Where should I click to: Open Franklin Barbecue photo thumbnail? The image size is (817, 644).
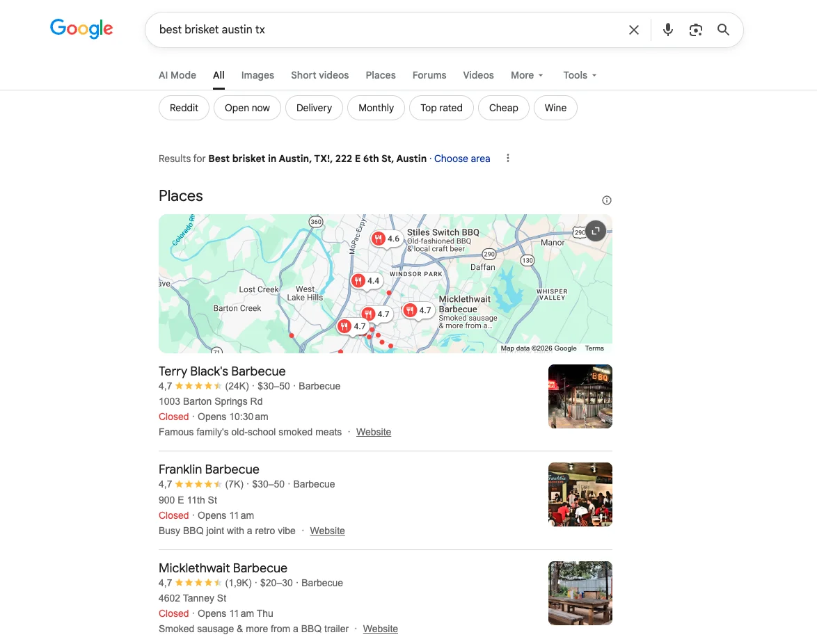point(580,494)
